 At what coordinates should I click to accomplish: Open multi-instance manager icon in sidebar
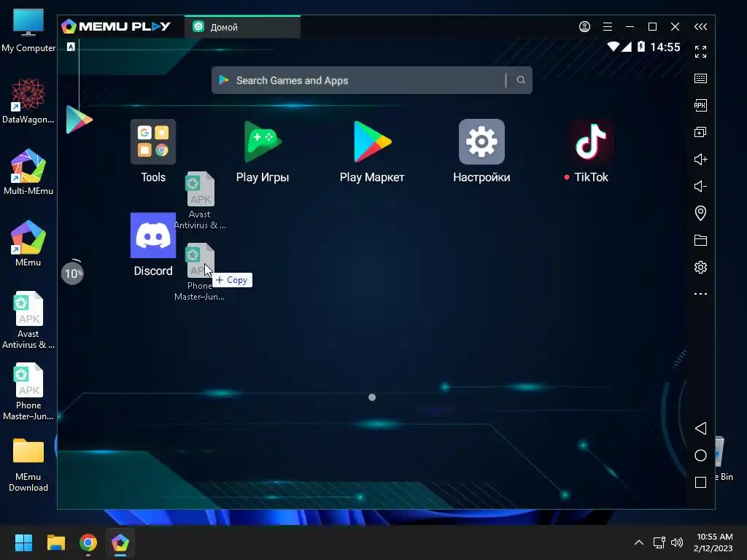(x=700, y=133)
